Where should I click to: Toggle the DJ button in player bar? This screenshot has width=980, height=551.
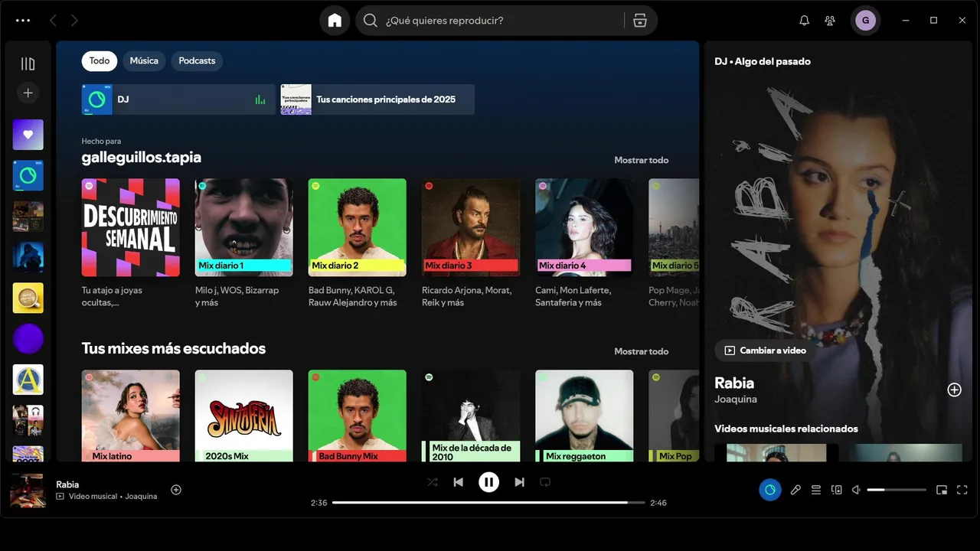point(770,490)
